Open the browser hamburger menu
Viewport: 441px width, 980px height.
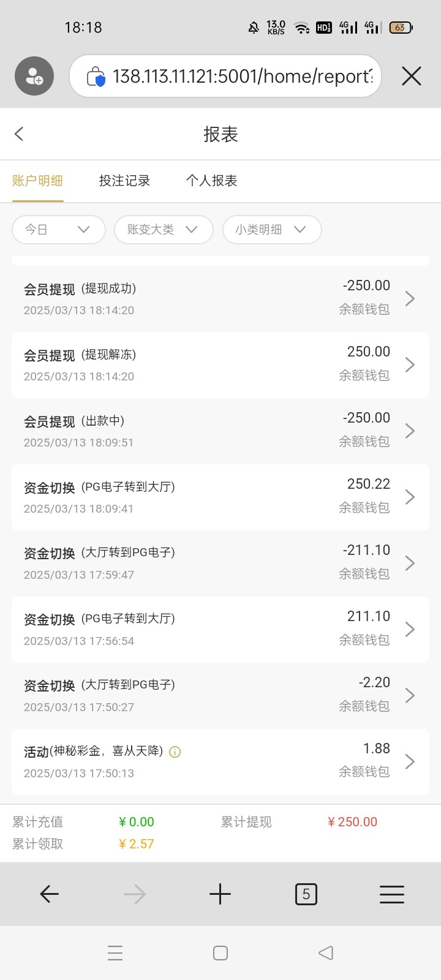[391, 894]
